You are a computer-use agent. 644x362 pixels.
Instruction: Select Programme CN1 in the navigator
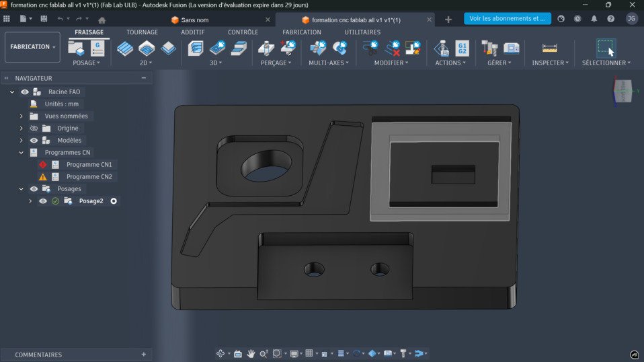(89, 164)
